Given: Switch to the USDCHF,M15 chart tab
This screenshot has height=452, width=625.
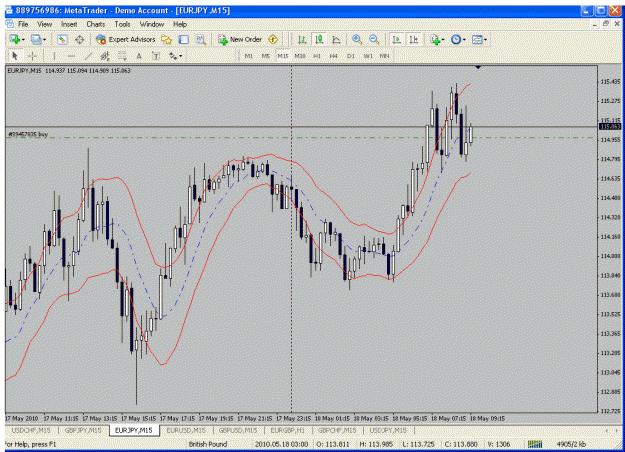Looking at the screenshot, I should click(x=31, y=430).
